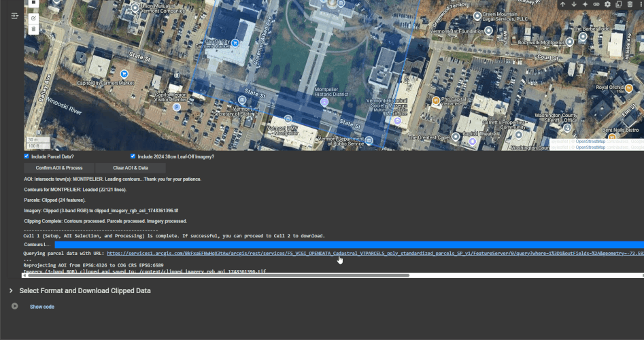Screen dimensions: 644x340
Task: Open the lower OpenStreetMap attribution link
Action: [x=590, y=147]
